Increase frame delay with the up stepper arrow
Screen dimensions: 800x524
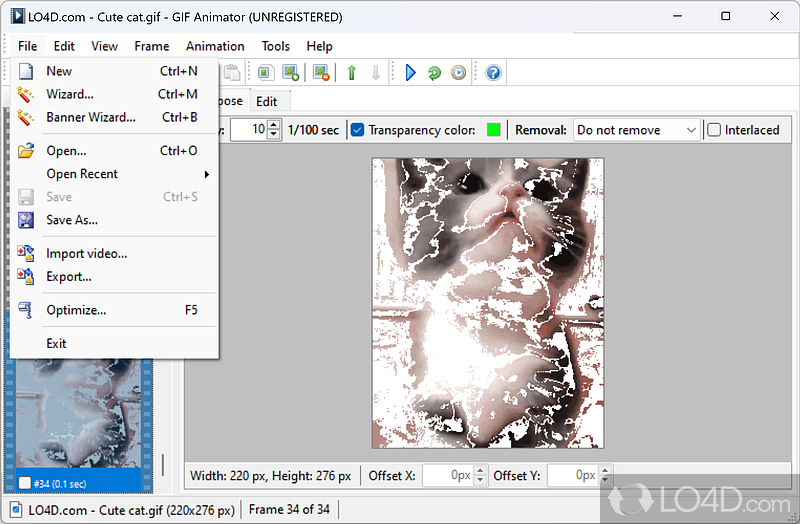click(275, 125)
